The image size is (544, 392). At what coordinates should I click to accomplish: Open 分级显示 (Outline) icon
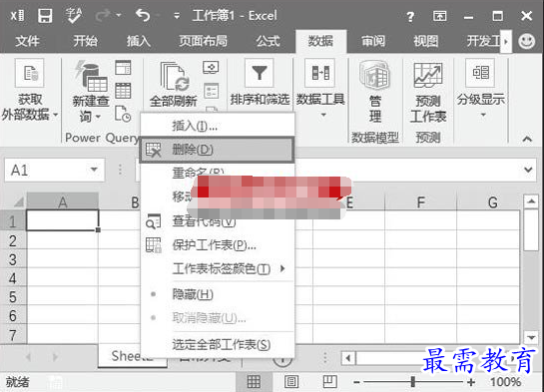480,73
